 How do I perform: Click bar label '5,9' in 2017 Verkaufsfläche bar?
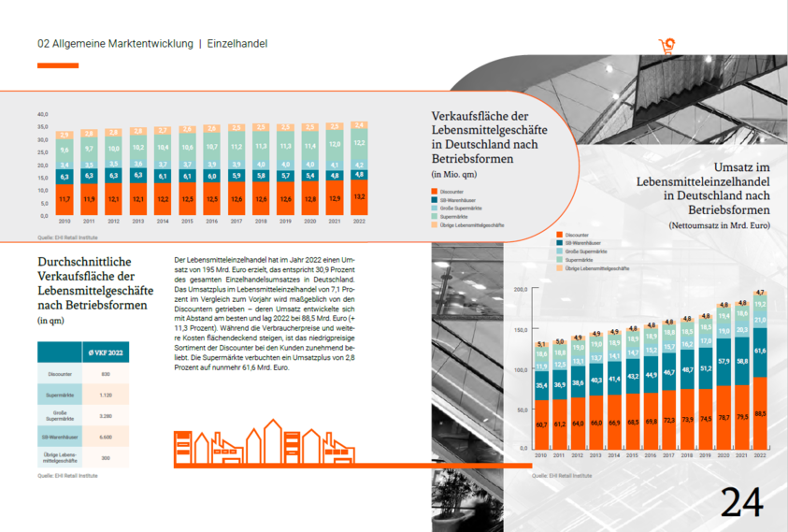point(236,176)
